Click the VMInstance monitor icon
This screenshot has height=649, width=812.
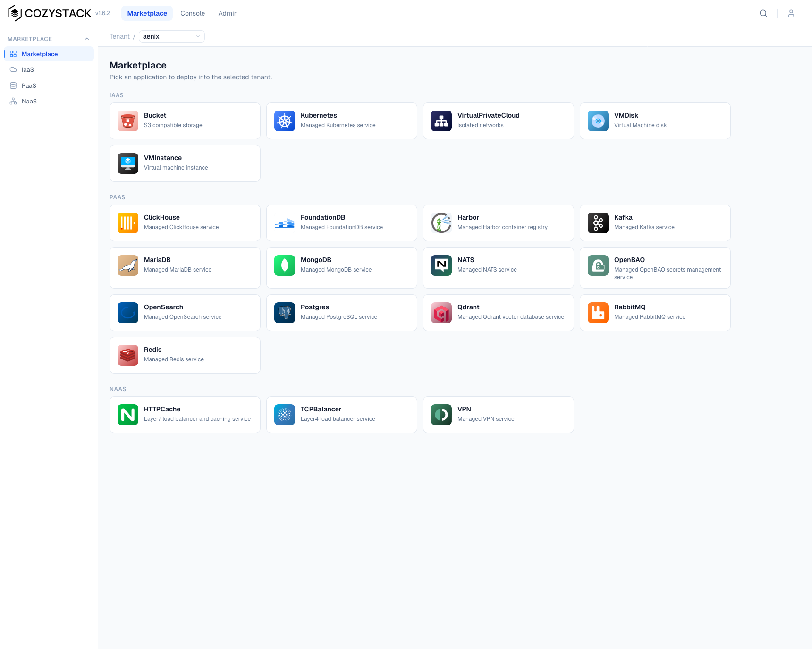128,163
